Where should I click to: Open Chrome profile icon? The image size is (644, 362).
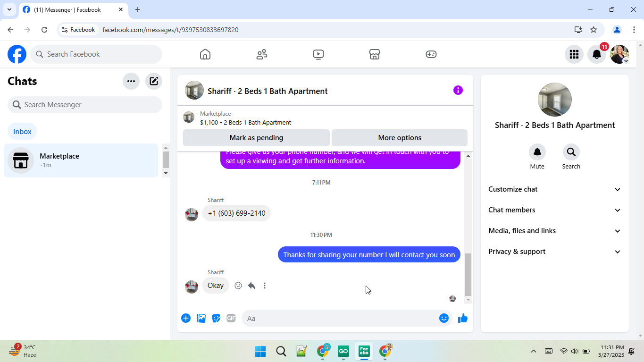coord(617,30)
